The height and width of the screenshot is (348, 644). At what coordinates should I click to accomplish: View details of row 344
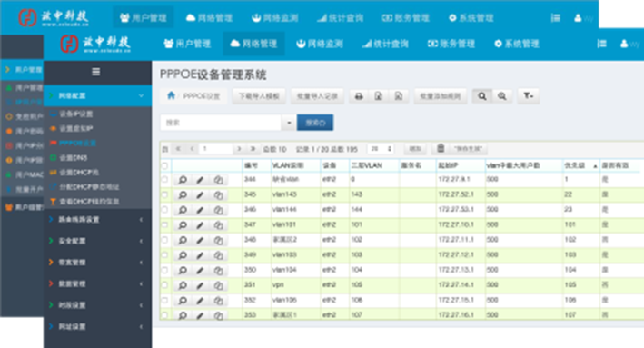pos(183,180)
